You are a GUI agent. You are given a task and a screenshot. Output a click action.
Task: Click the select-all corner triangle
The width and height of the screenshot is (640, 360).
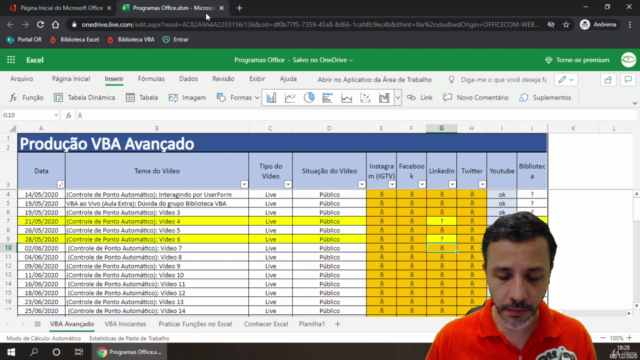[12, 129]
